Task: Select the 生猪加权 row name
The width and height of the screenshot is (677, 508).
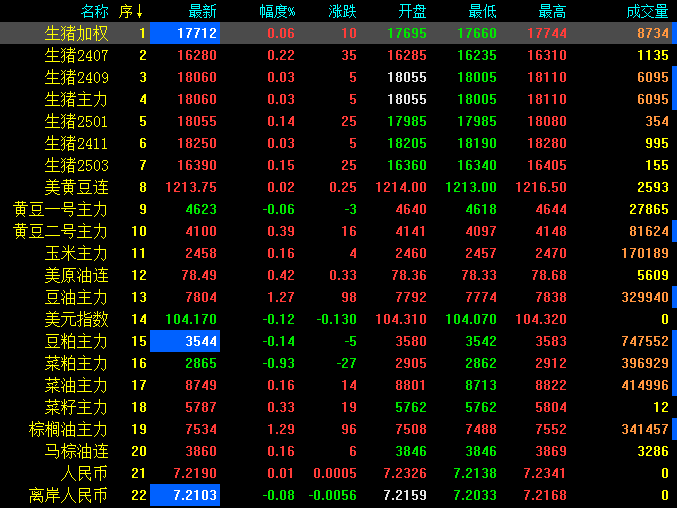Action: point(76,33)
